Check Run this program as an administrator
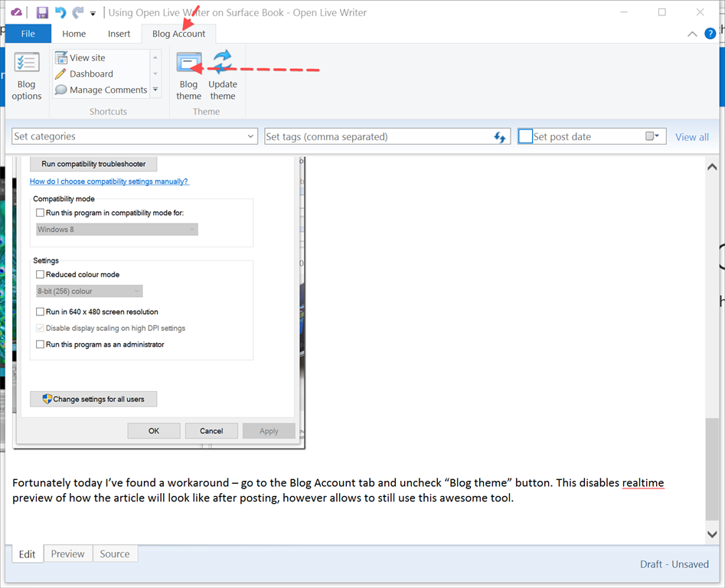 (x=41, y=345)
